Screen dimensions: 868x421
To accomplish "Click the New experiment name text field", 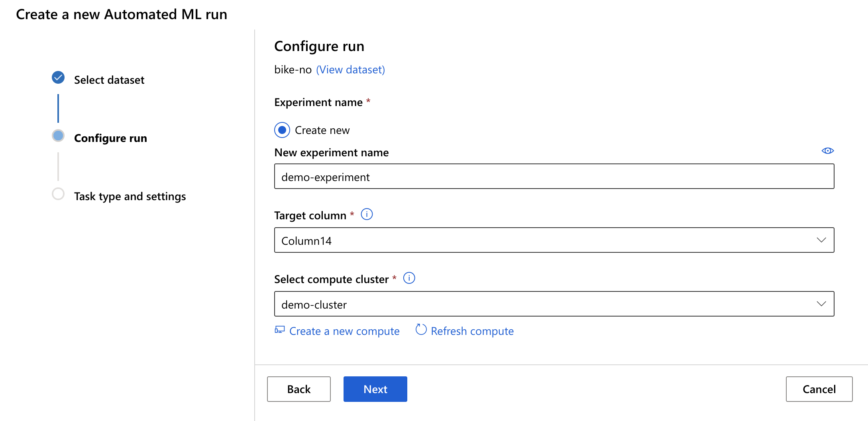I will point(554,176).
